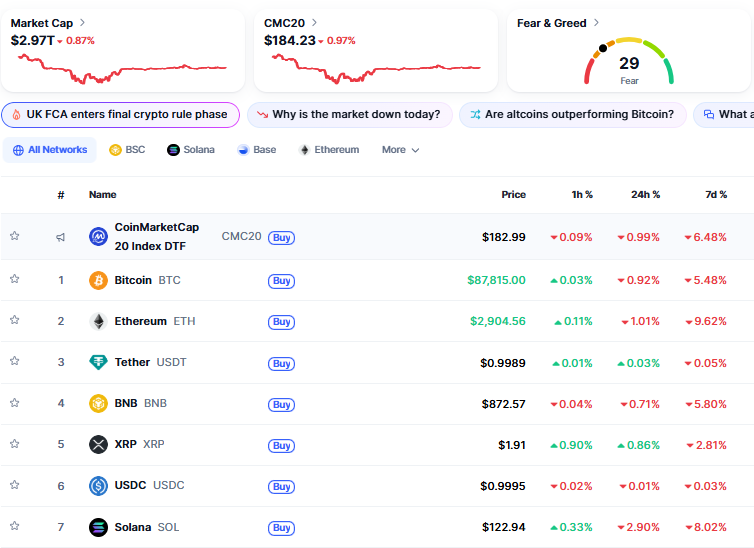The width and height of the screenshot is (754, 548).
Task: Sort by # rank column
Action: (61, 195)
